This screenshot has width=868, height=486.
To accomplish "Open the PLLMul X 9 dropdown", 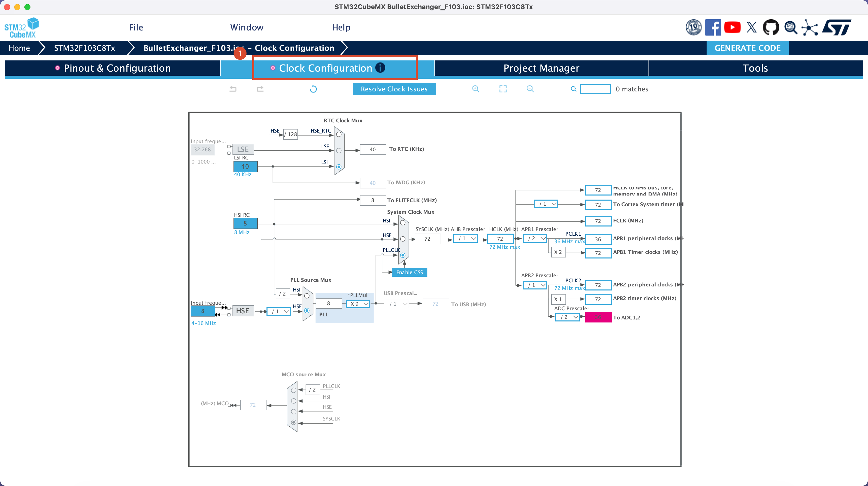I will click(358, 304).
